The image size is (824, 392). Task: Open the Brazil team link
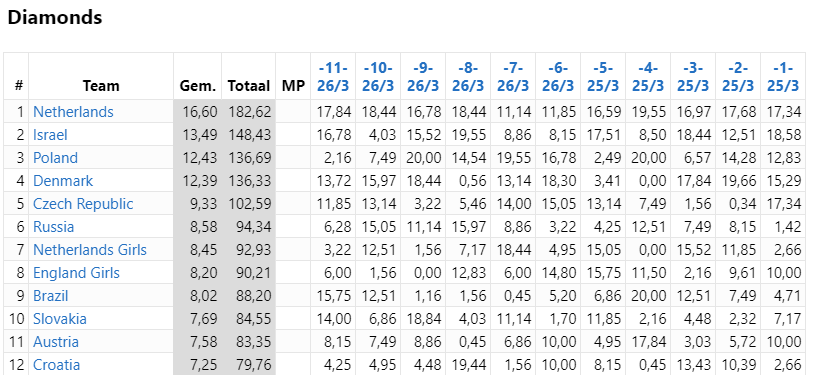[x=50, y=296]
